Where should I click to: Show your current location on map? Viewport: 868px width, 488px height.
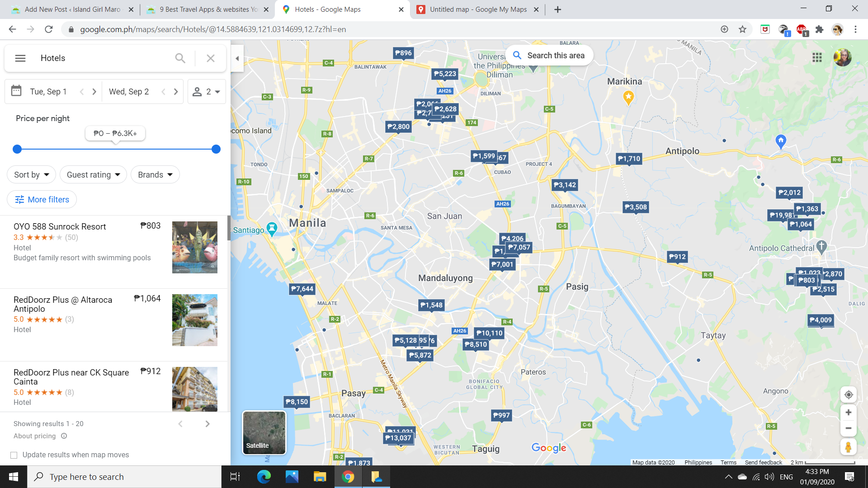(x=849, y=394)
